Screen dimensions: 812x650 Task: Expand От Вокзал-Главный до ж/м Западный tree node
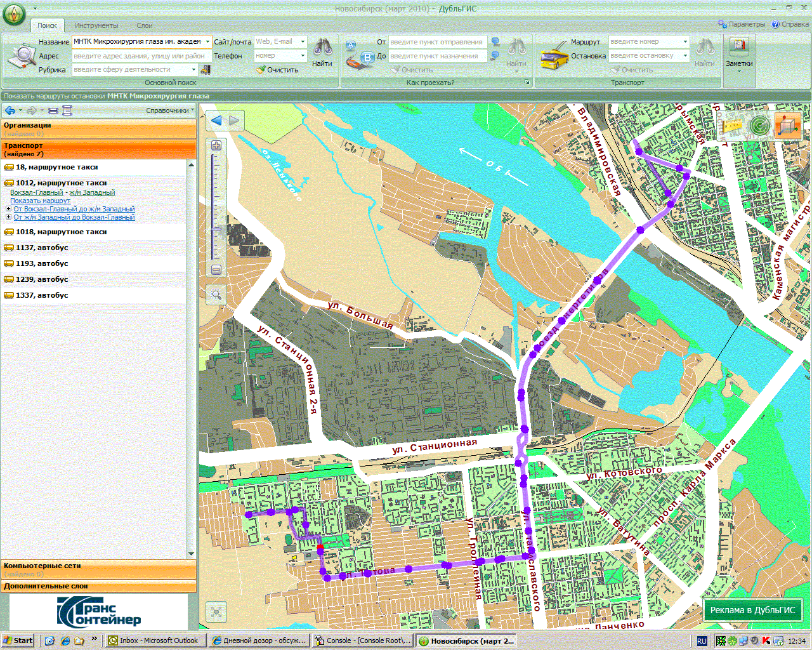(8, 209)
